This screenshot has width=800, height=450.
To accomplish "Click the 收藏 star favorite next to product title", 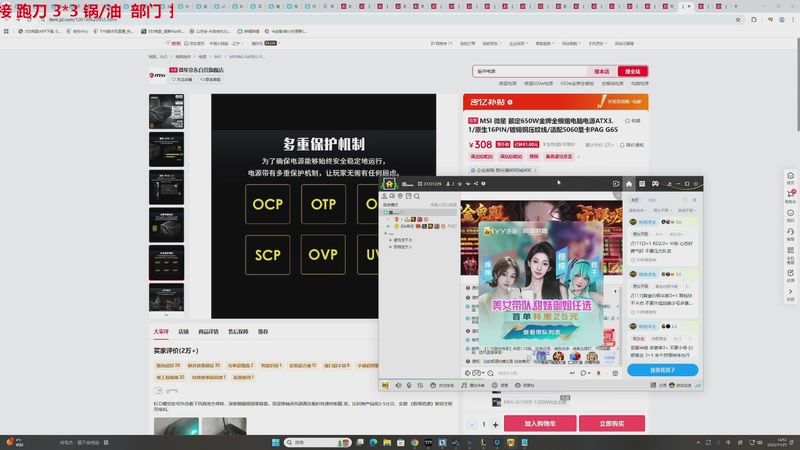I will 632,121.
